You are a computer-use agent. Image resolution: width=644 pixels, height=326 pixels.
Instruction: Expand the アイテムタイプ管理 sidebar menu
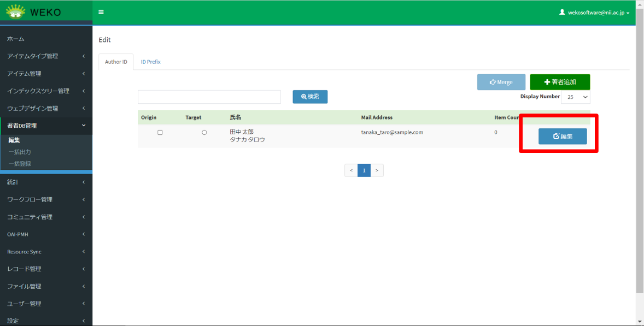pos(46,56)
